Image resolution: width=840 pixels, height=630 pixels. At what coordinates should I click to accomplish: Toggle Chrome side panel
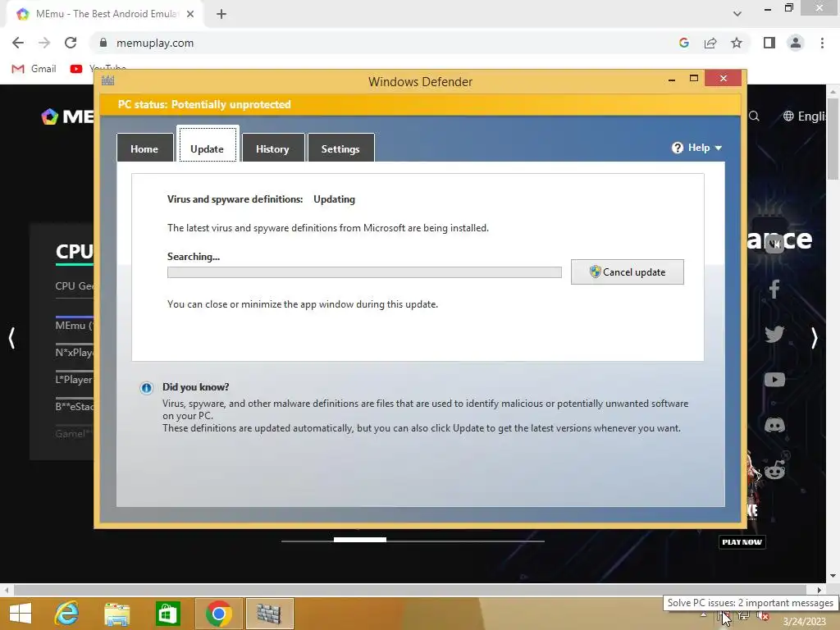point(769,43)
